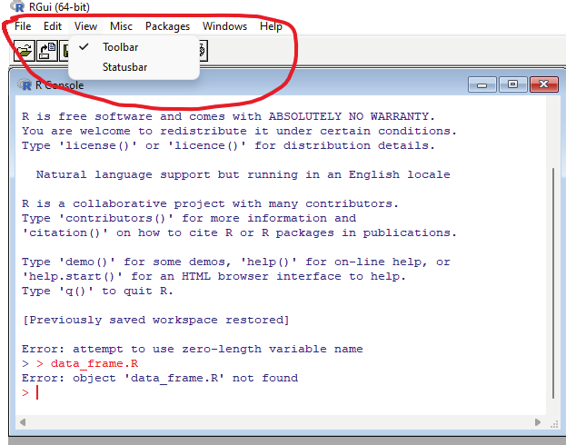The image size is (566, 445).
Task: Click the RGui application icon in title bar
Action: pyautogui.click(x=17, y=6)
